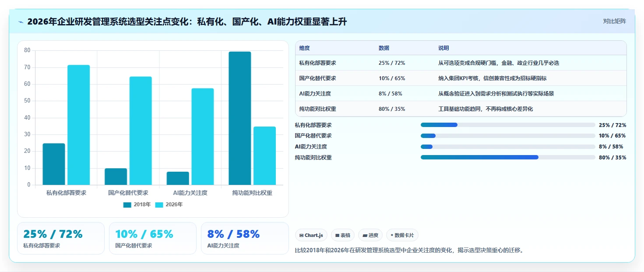Image resolution: width=644 pixels, height=272 pixels.
Task: Toggle the 2026年 legend item
Action: point(169,205)
